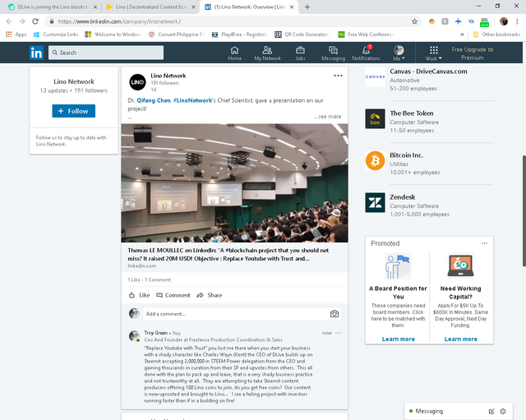The height and width of the screenshot is (420, 526).
Task: Click into Add a comment field
Action: (235, 314)
